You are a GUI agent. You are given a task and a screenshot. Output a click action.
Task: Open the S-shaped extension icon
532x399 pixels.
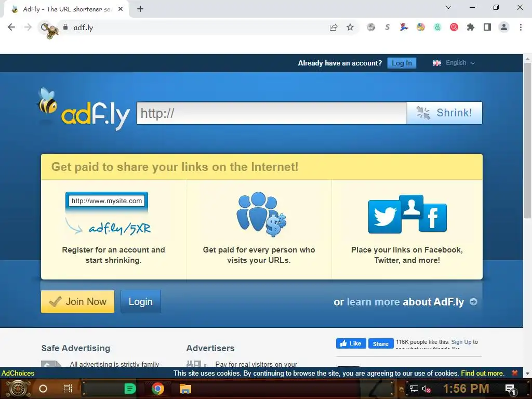[388, 27]
